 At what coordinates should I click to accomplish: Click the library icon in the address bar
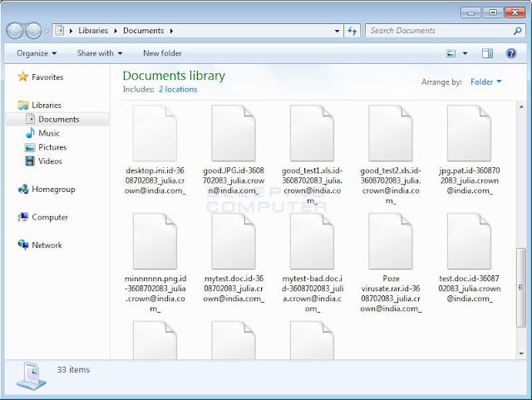coord(59,31)
